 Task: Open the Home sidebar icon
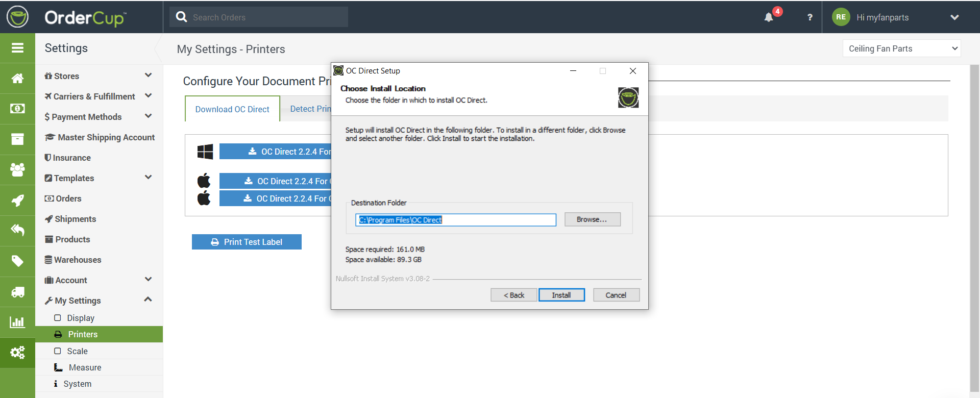(17, 78)
